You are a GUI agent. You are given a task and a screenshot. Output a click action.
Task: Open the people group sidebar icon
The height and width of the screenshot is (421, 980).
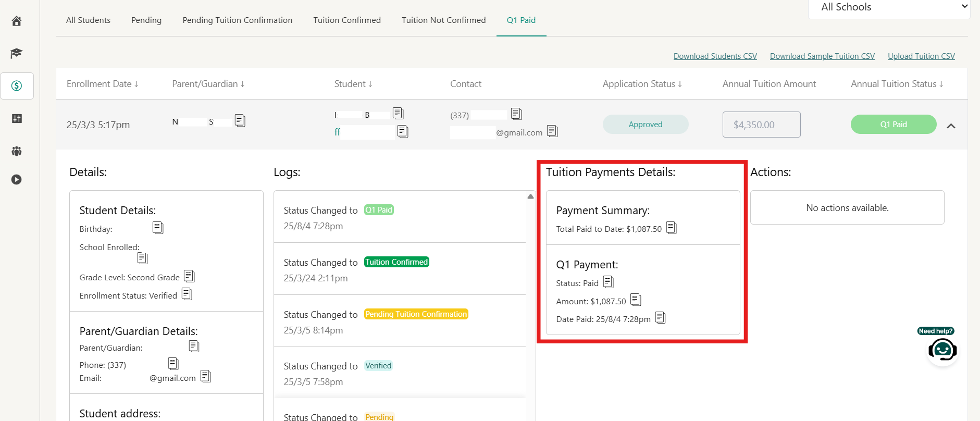(x=17, y=151)
